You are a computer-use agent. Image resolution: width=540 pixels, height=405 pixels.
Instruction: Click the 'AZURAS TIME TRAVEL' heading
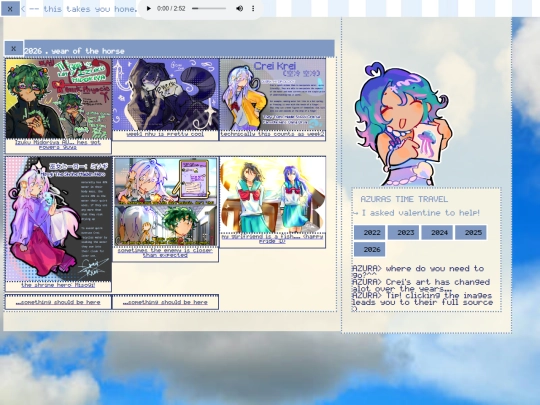point(404,199)
